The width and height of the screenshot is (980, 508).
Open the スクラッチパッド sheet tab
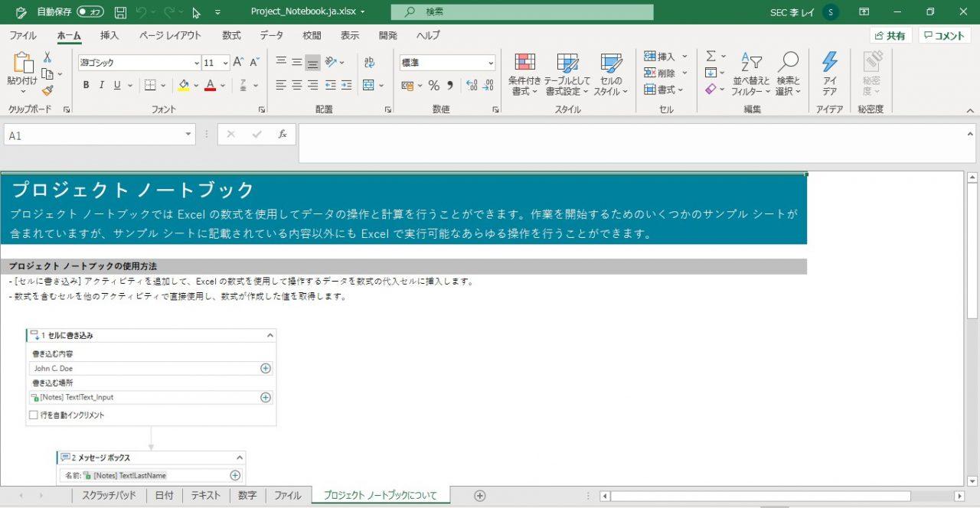[x=109, y=496]
